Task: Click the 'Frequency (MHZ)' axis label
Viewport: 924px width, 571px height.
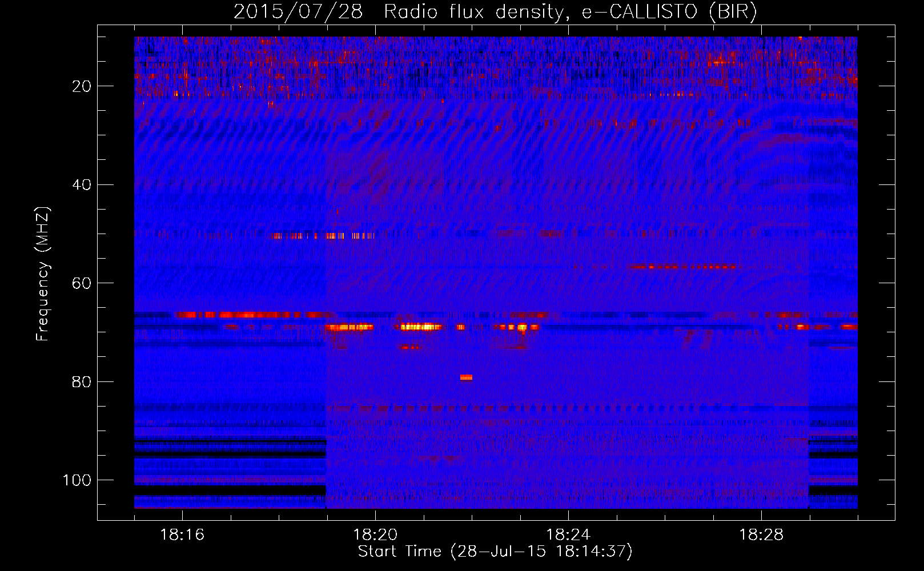Action: point(43,274)
